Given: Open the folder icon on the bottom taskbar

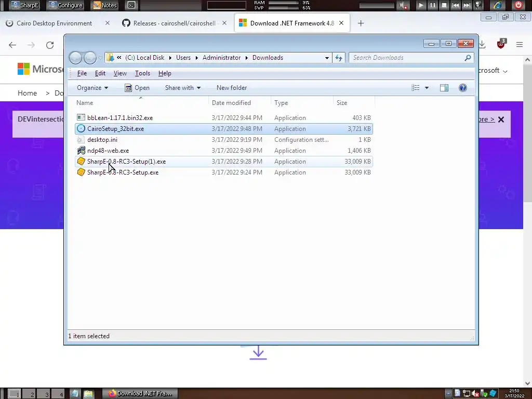Looking at the screenshot, I should click(x=88, y=394).
